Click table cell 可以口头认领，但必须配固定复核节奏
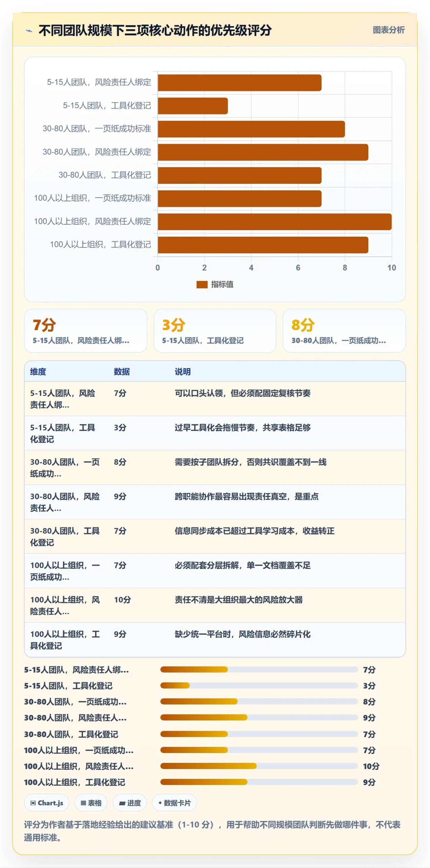Viewport: 430px width, 868px height. 243,393
